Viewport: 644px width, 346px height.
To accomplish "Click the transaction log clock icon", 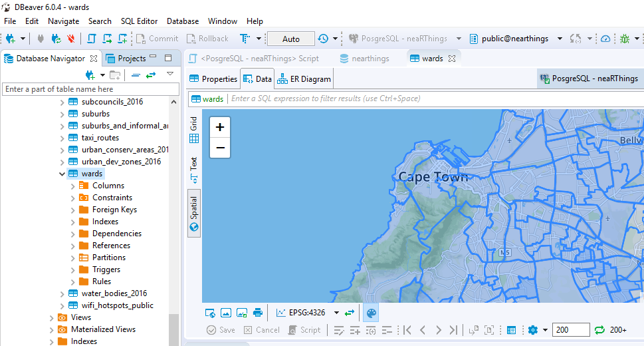I will click(323, 39).
